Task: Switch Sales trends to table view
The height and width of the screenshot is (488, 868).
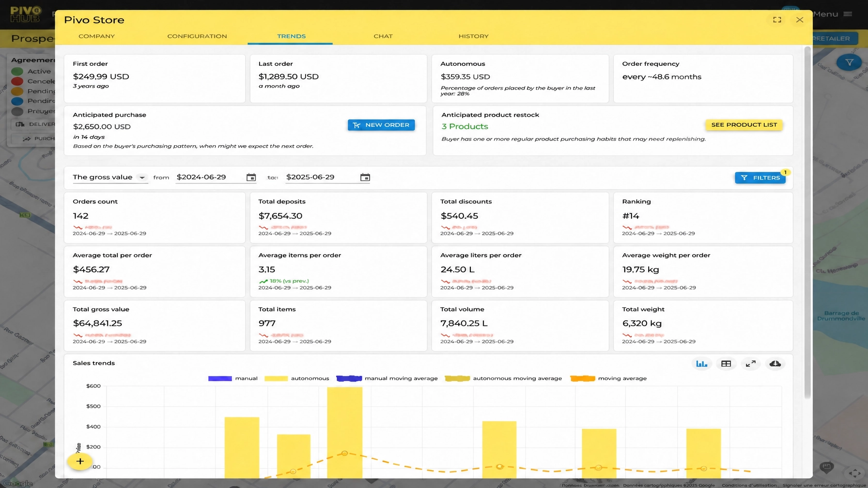Action: coord(726,364)
